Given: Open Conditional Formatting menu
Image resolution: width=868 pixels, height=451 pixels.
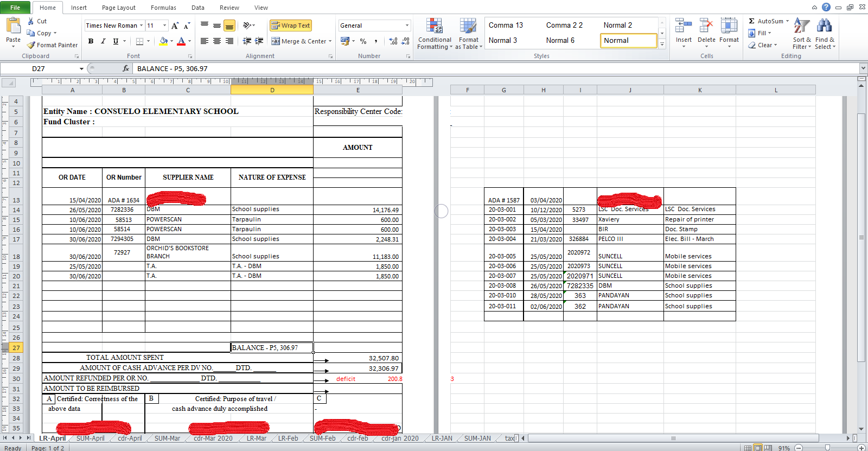Looking at the screenshot, I should click(435, 34).
